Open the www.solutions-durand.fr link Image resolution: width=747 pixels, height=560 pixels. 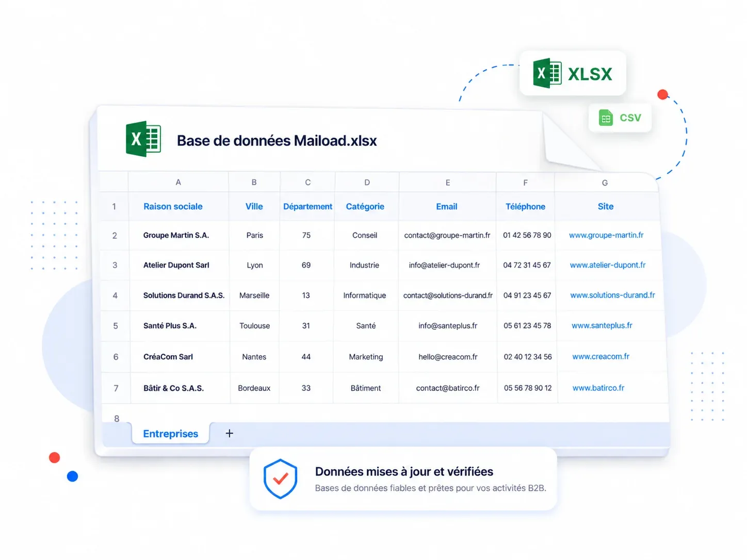tap(612, 295)
